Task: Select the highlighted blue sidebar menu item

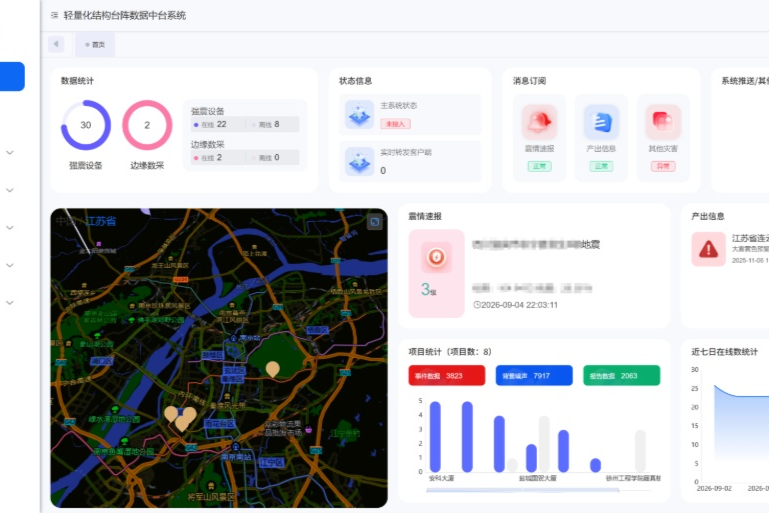Action: 12,77
